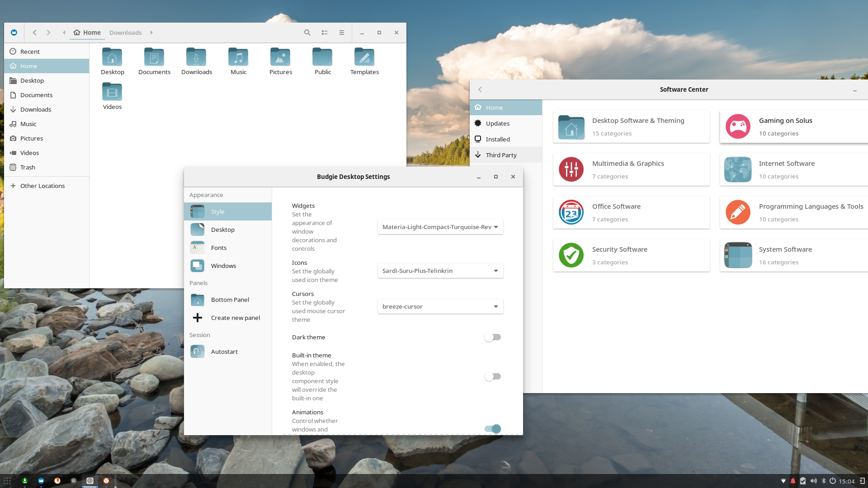Screen dimensions: 868x488
Task: Open Raven sidebar icon at panel end
Action: point(862,481)
